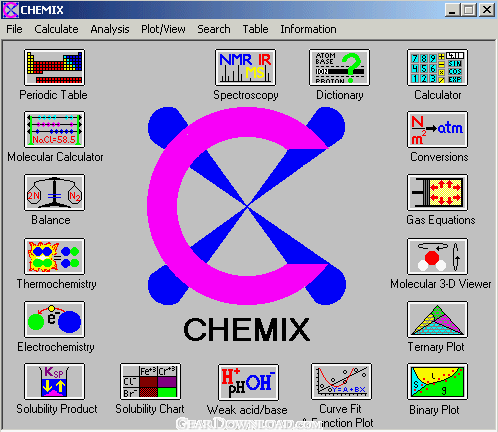498x432 pixels.
Task: Open the Binary Plot phase diagram icon
Action: pos(437,381)
